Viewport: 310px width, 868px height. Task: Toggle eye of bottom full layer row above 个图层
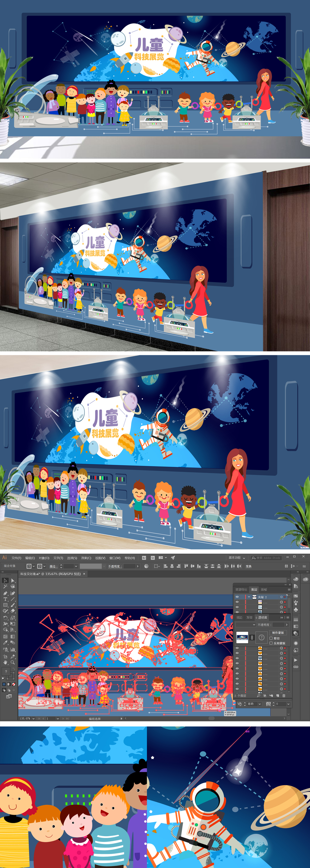click(x=237, y=689)
